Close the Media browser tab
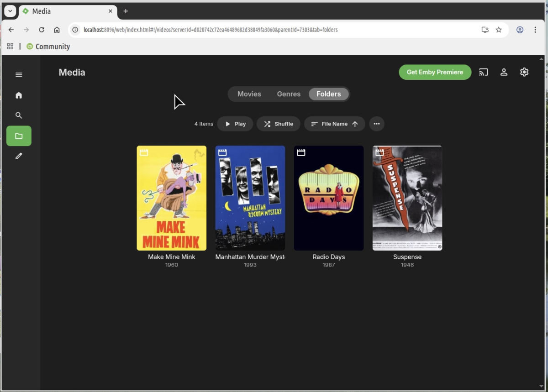The height and width of the screenshot is (392, 548). pyautogui.click(x=111, y=11)
